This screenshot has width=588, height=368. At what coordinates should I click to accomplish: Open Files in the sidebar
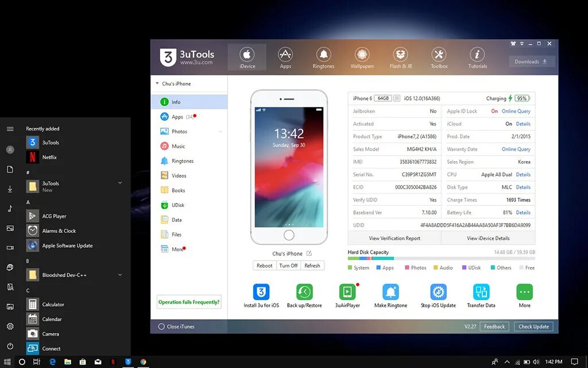click(x=189, y=235)
